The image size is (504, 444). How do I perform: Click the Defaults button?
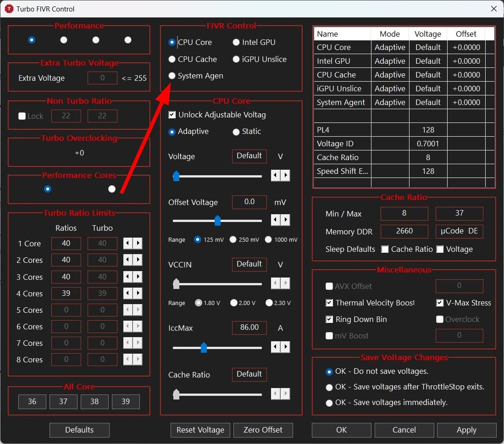[79, 430]
